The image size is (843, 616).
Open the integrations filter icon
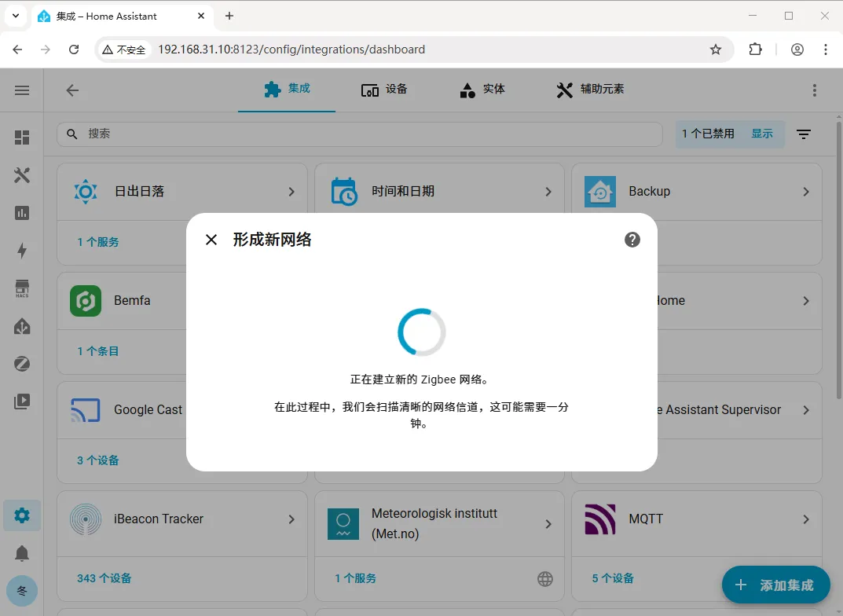click(803, 134)
